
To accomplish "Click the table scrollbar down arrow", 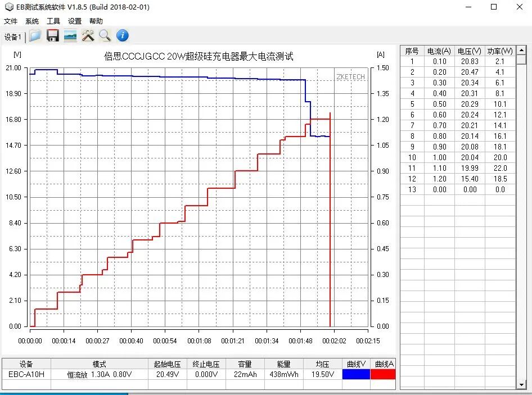I will click(x=521, y=384).
